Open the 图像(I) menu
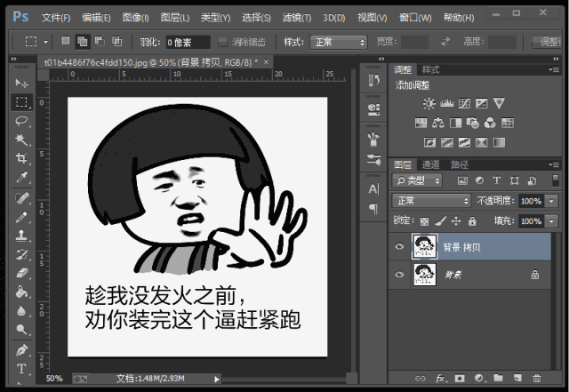The image size is (569, 392). tap(135, 17)
